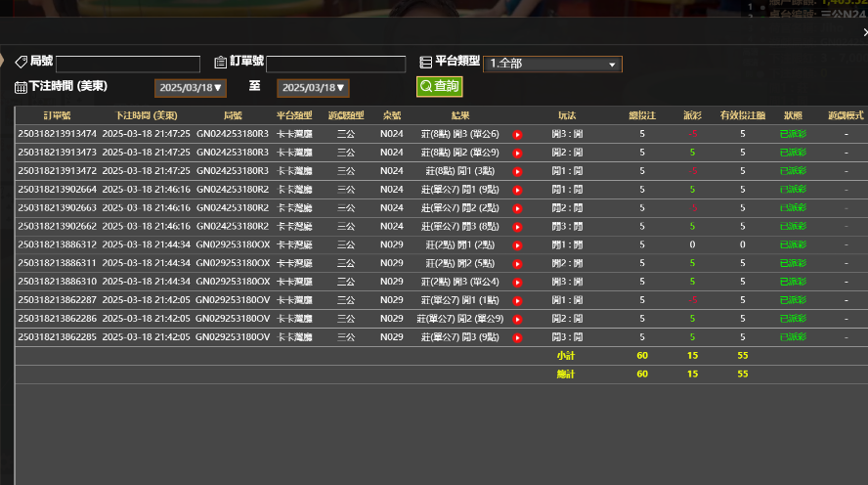Play video replay for order 250318213913474
868x485 pixels.
tap(518, 134)
